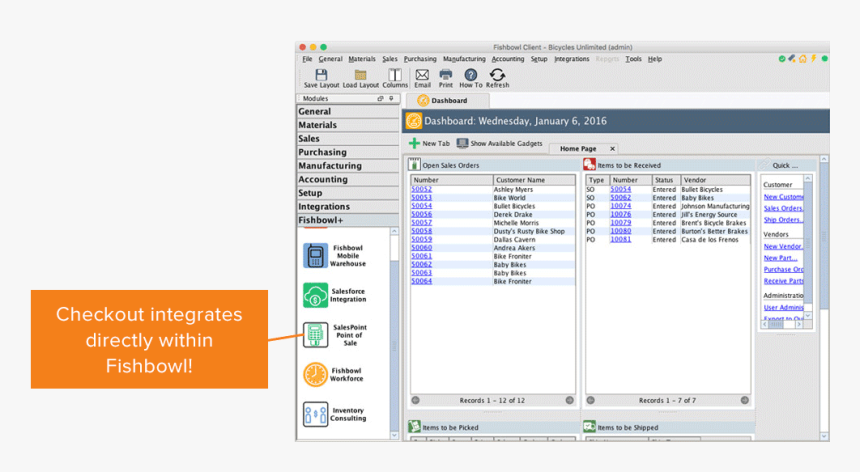Close the Home Page tab

click(613, 149)
